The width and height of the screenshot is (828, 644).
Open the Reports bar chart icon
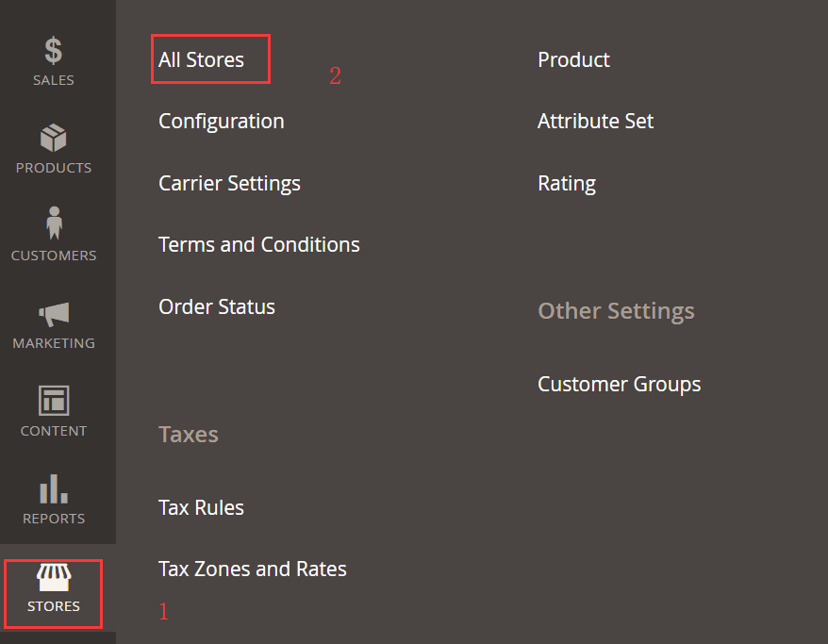[x=54, y=487]
